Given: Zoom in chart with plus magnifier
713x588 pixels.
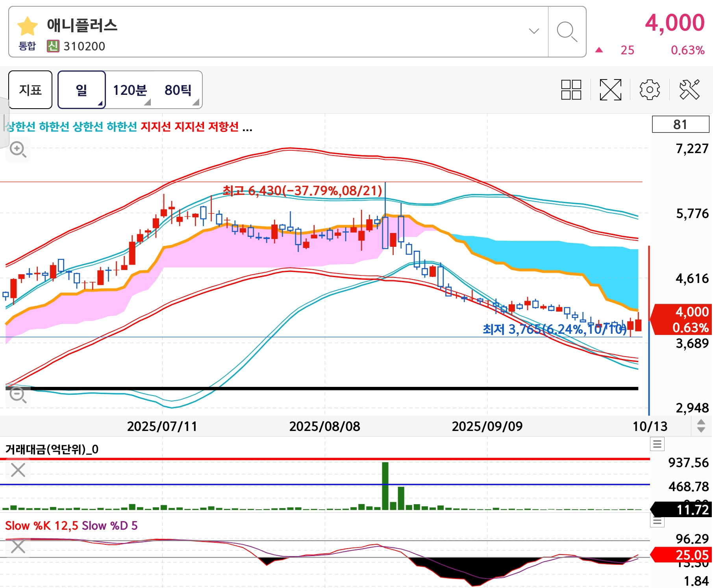Looking at the screenshot, I should (18, 150).
